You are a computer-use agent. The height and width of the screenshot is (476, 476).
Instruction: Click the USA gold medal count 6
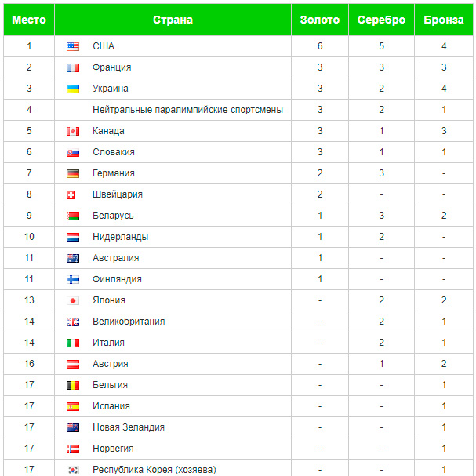click(x=320, y=46)
